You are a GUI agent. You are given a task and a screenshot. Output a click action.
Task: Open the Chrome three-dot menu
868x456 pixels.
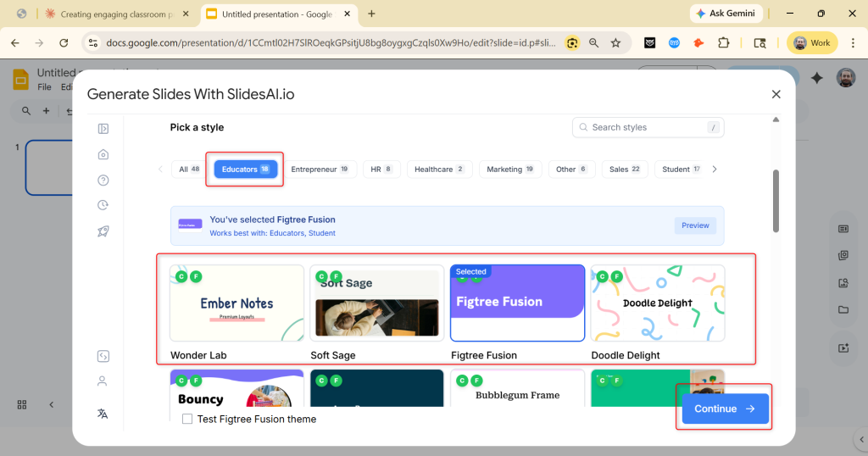pos(853,42)
